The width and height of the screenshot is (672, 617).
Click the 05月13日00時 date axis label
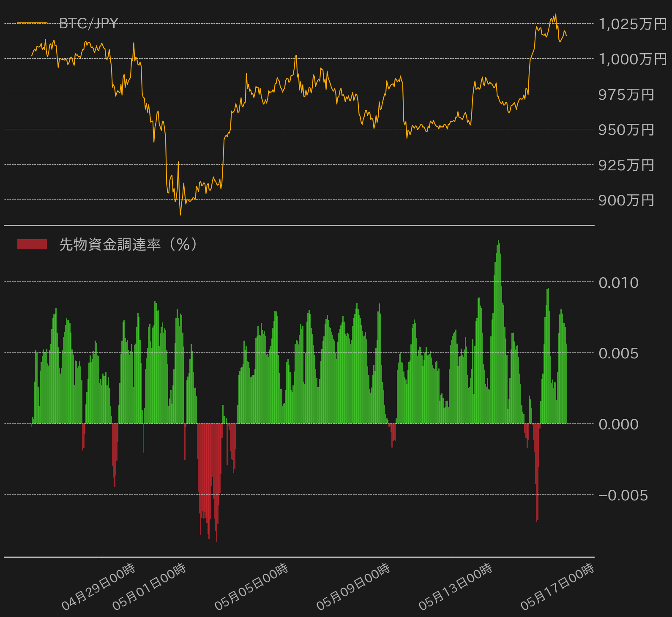[456, 587]
